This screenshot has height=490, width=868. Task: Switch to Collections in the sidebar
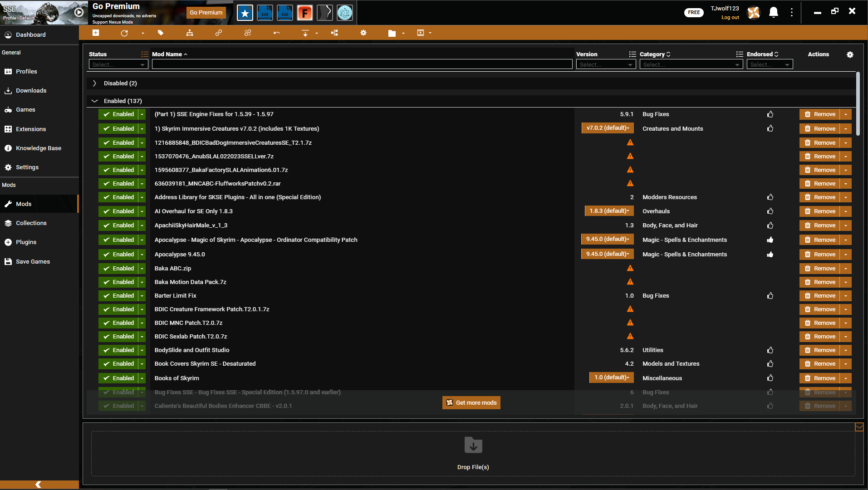tap(39, 223)
